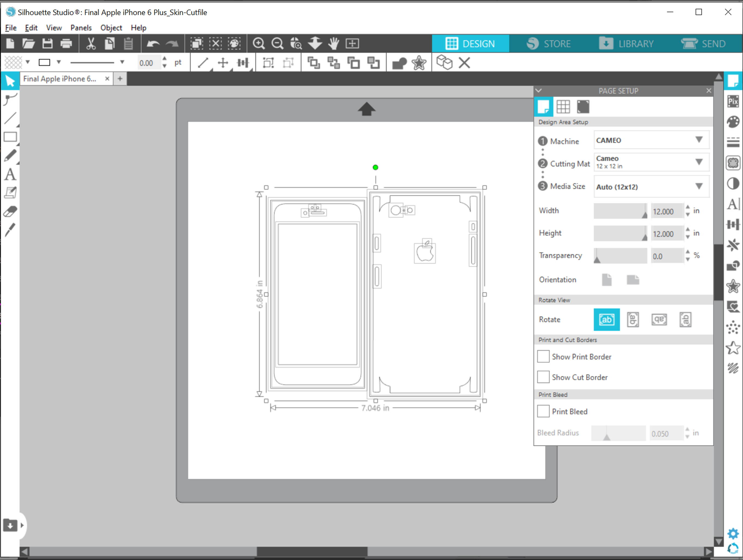743x560 pixels.
Task: Switch to the DESIGN tab
Action: pyautogui.click(x=470, y=44)
